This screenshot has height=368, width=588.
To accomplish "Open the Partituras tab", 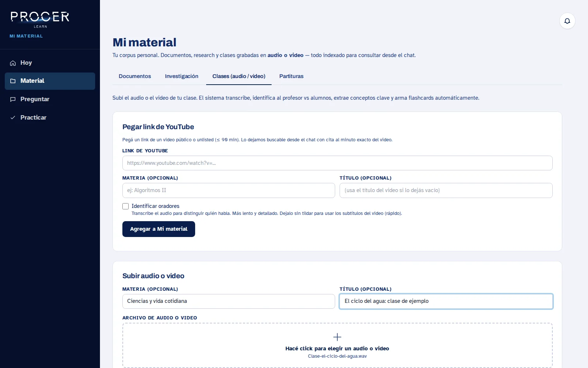I will click(x=291, y=76).
